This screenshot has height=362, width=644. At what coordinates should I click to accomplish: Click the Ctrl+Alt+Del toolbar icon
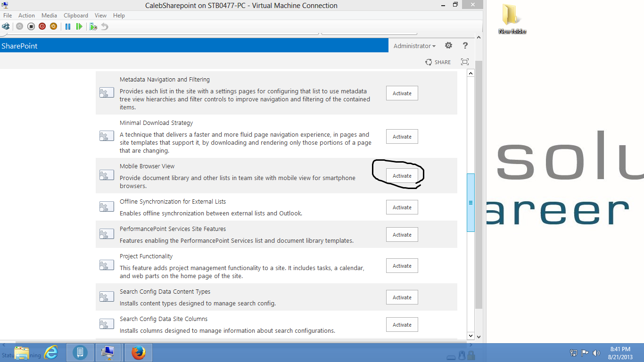(x=6, y=26)
